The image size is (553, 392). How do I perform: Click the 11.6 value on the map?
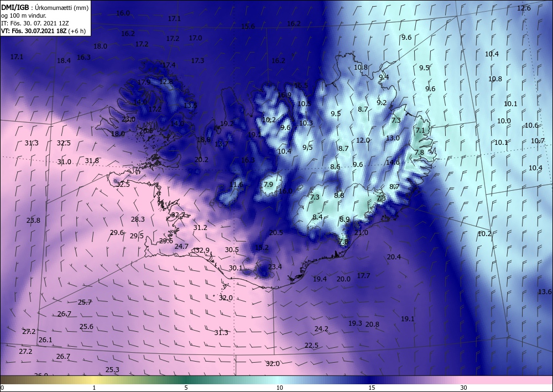pyautogui.click(x=236, y=184)
